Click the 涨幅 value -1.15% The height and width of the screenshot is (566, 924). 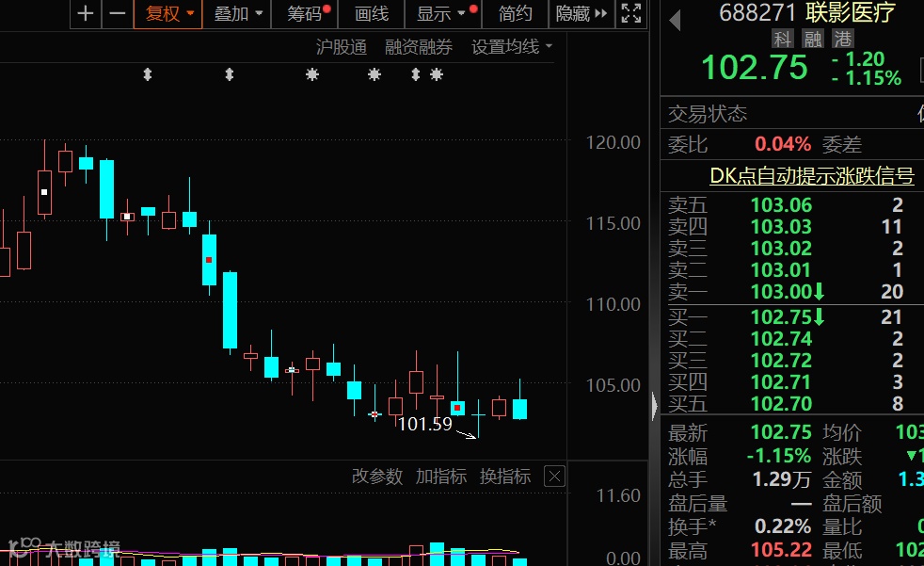click(779, 456)
